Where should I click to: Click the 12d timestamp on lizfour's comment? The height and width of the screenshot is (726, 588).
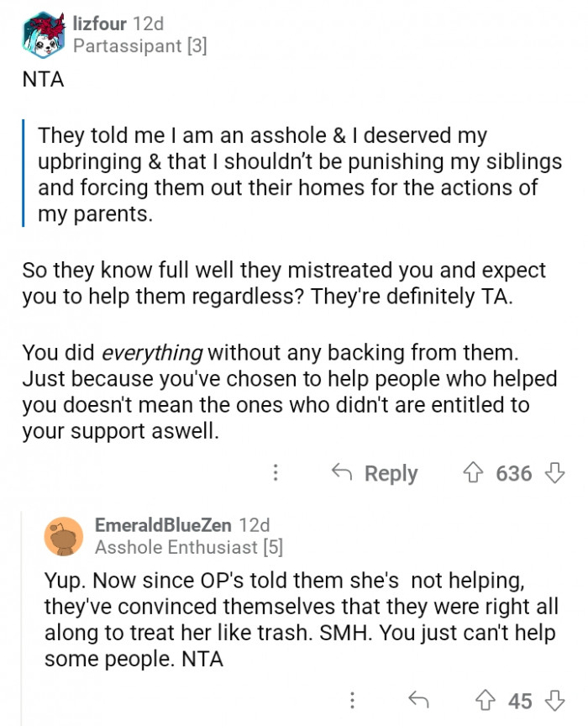[x=149, y=24]
